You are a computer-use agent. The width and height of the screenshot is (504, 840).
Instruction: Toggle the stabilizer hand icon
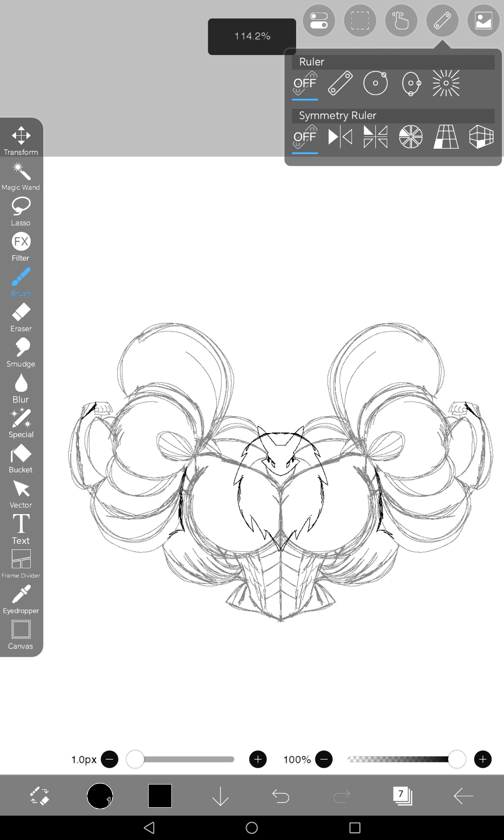[401, 21]
